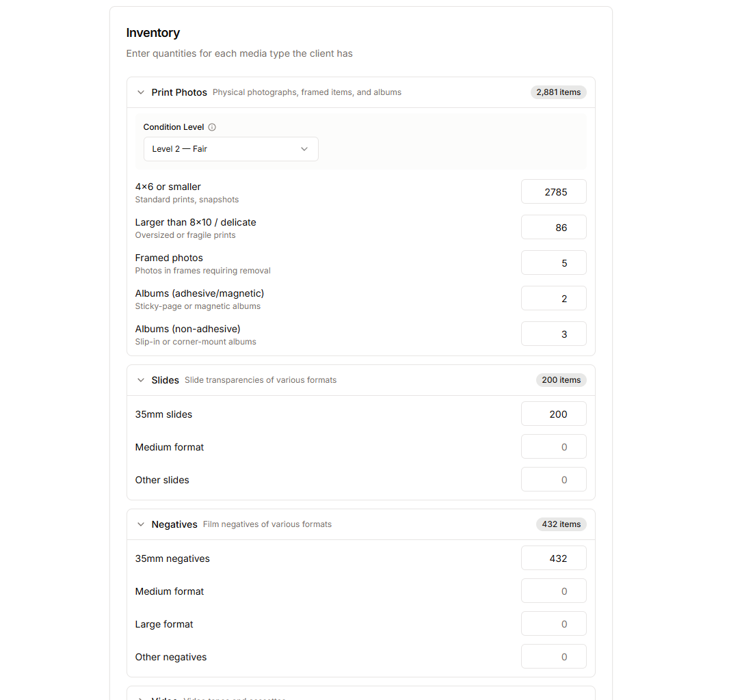Collapse the Slides section chevron
Viewport: 729px width, 700px height.
click(x=141, y=380)
